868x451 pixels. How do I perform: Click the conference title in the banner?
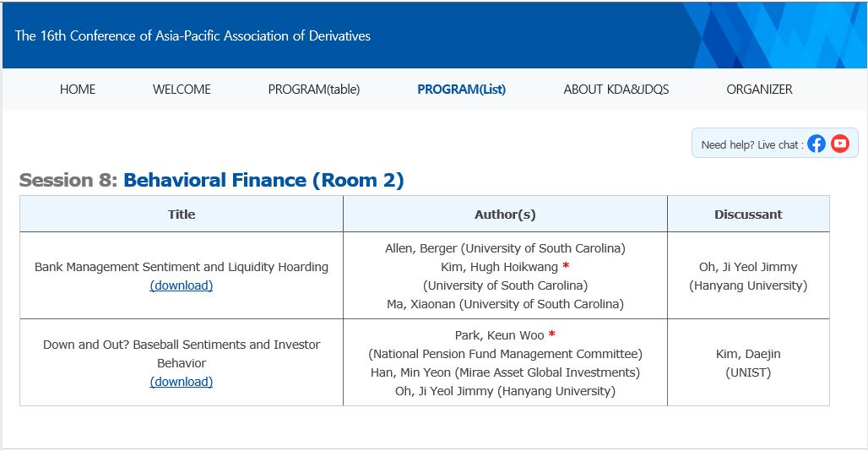click(193, 36)
